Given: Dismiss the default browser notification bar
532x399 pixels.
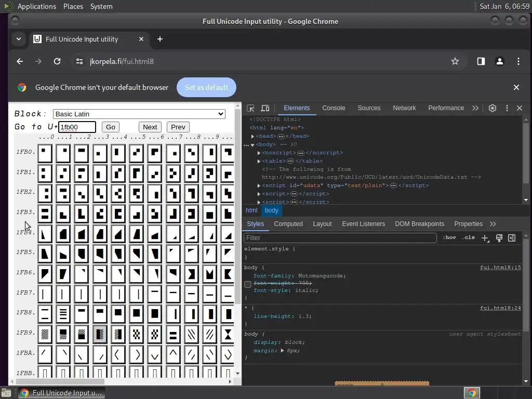Looking at the screenshot, I should click(516, 87).
